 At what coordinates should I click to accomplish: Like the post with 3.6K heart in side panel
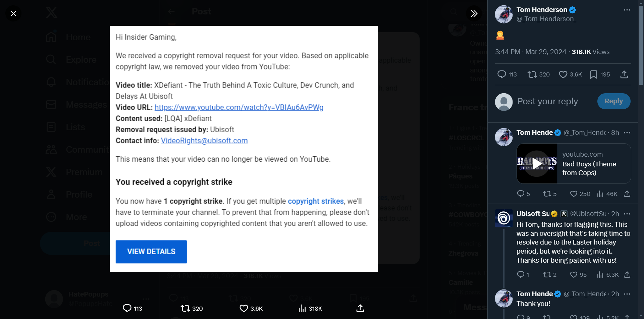coord(570,74)
